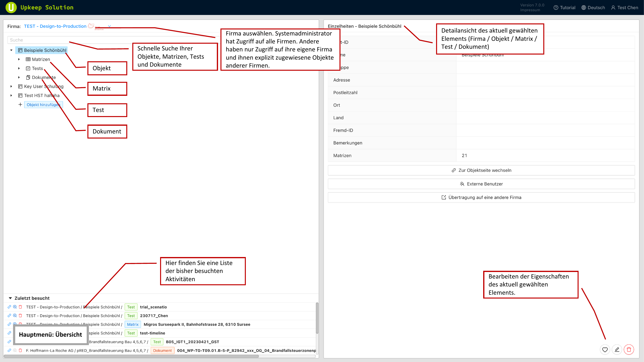
Task: Click the Impressum link in the header
Action: (530, 10)
